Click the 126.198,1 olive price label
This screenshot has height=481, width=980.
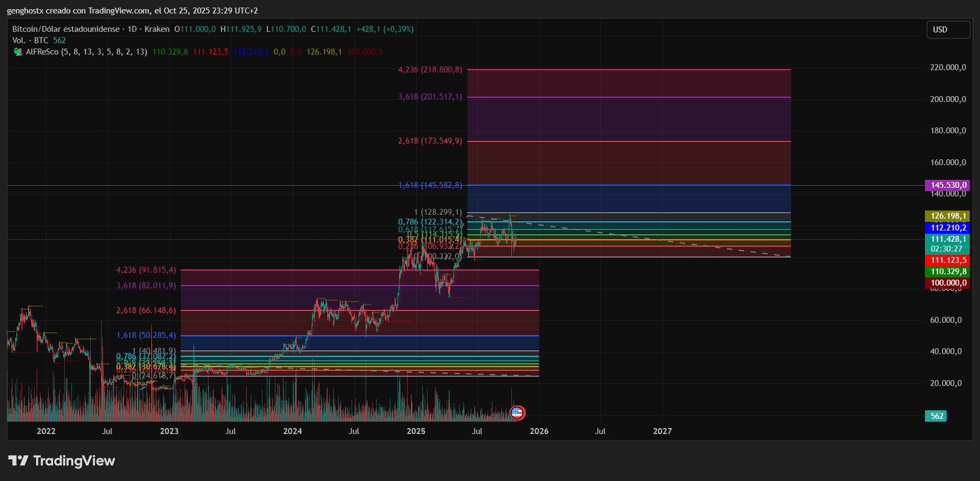(947, 216)
